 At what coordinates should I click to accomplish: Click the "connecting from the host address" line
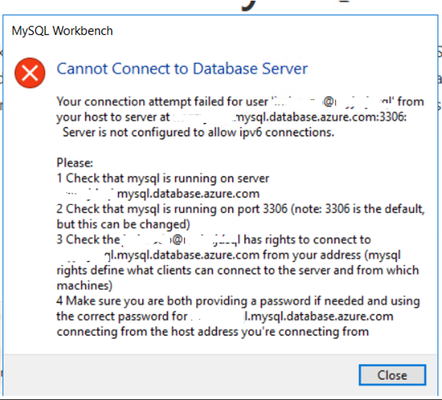[x=213, y=332]
